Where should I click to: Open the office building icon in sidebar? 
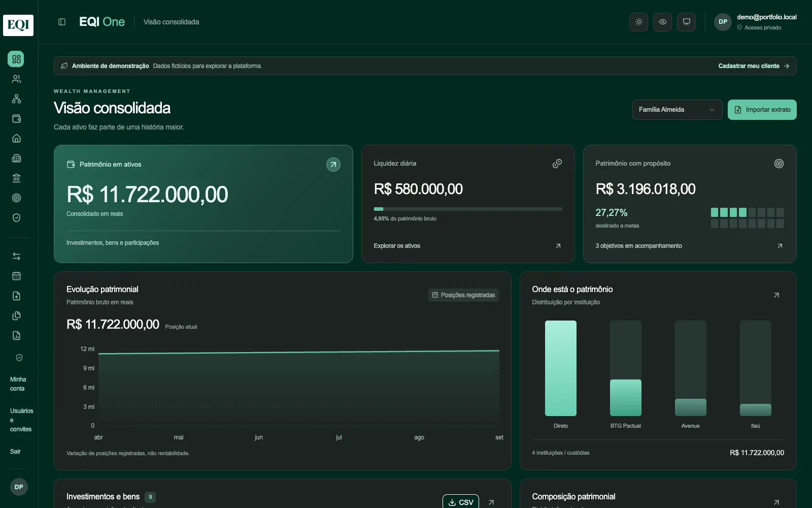click(16, 158)
